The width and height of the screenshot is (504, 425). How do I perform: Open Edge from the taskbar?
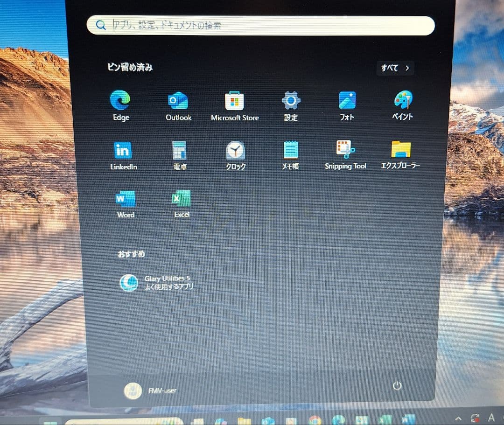(x=338, y=420)
